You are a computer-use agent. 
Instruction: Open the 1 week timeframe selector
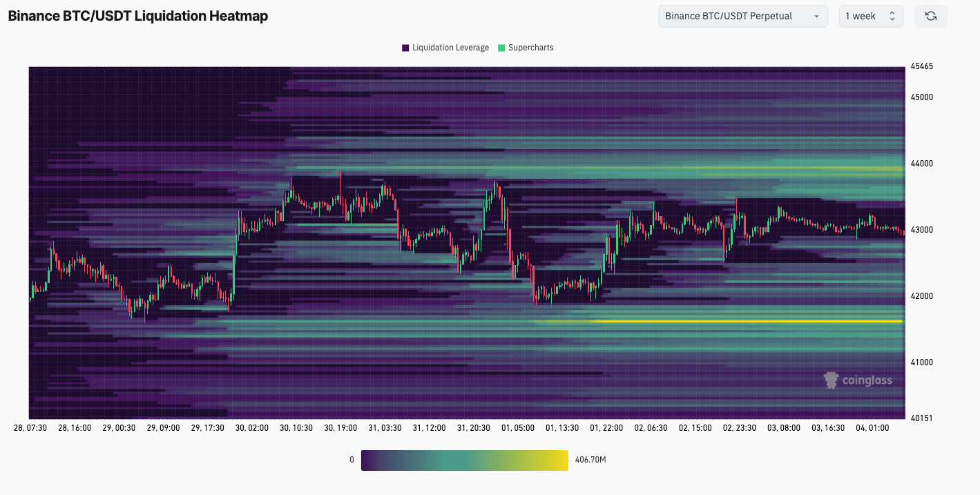pos(871,16)
